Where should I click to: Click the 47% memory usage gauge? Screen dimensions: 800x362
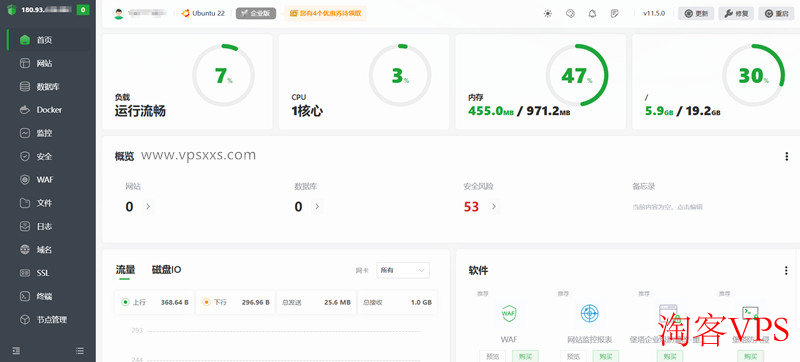577,75
